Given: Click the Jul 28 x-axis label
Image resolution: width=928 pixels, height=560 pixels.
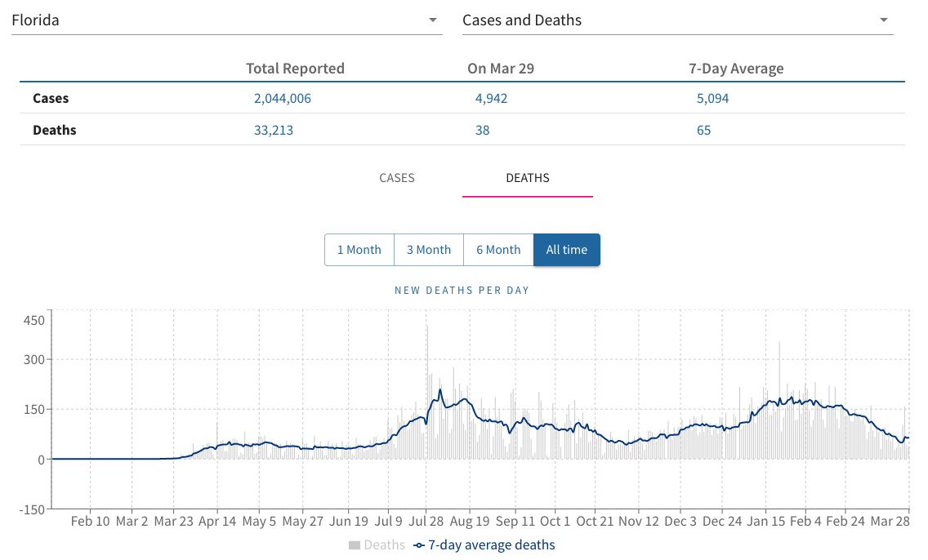Looking at the screenshot, I should pos(426,521).
